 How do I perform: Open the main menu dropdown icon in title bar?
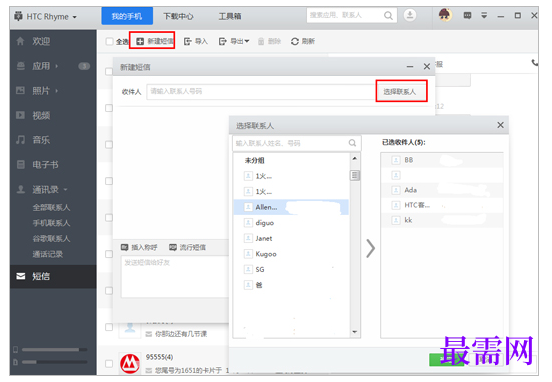[484, 15]
